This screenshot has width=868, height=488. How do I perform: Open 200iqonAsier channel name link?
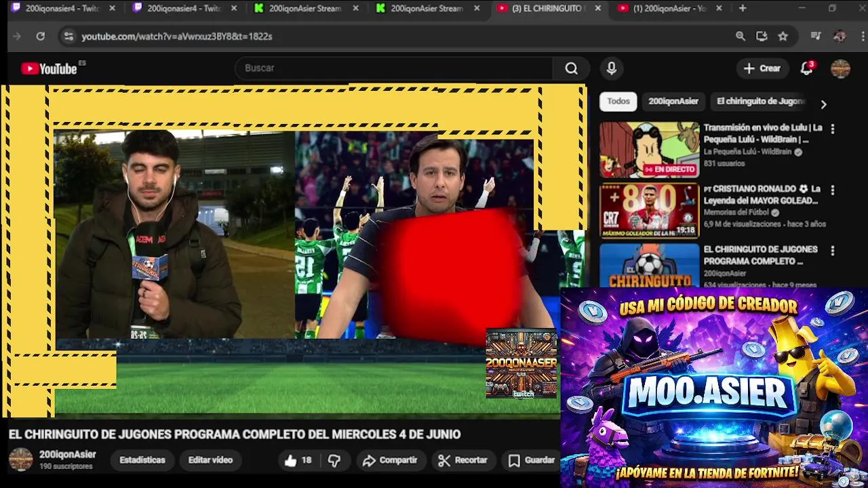tap(67, 454)
